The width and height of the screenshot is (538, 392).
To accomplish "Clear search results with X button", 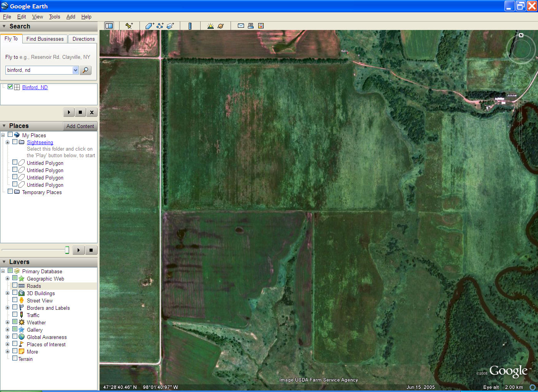I will pyautogui.click(x=92, y=112).
